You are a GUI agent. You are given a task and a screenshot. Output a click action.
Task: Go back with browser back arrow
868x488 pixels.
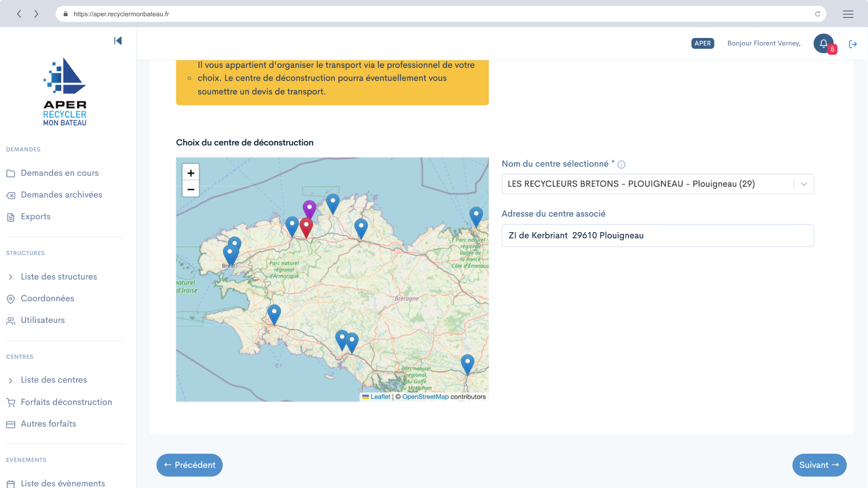coord(19,14)
